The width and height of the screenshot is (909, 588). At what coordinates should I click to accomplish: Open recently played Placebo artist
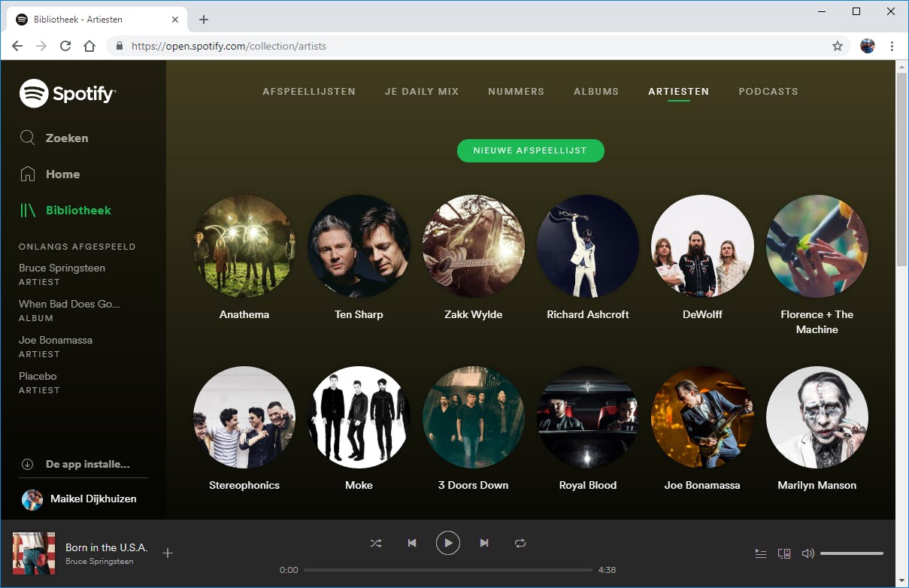click(38, 376)
